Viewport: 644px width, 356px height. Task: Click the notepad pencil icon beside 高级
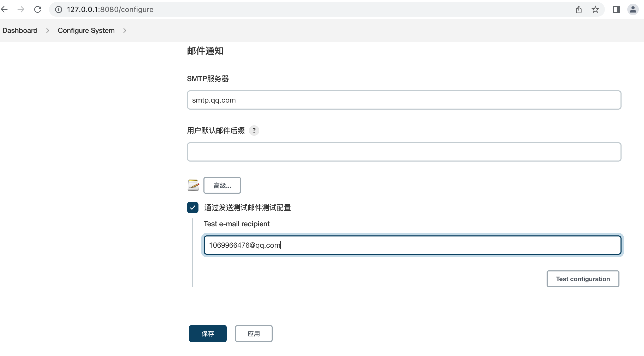tap(193, 185)
